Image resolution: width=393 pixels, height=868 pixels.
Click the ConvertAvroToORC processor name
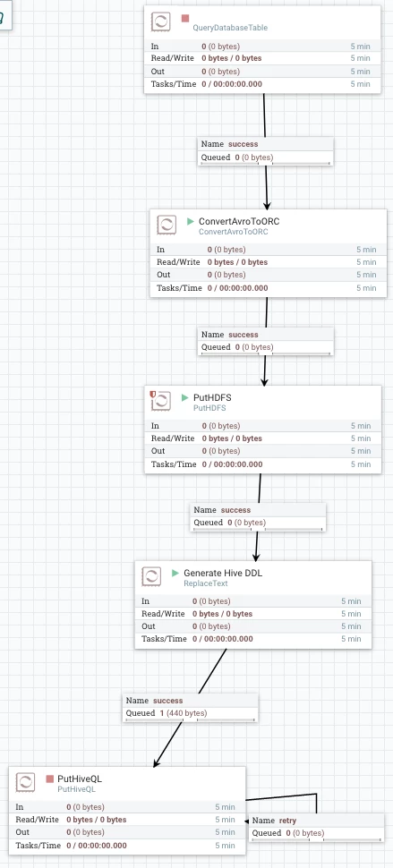(x=239, y=221)
